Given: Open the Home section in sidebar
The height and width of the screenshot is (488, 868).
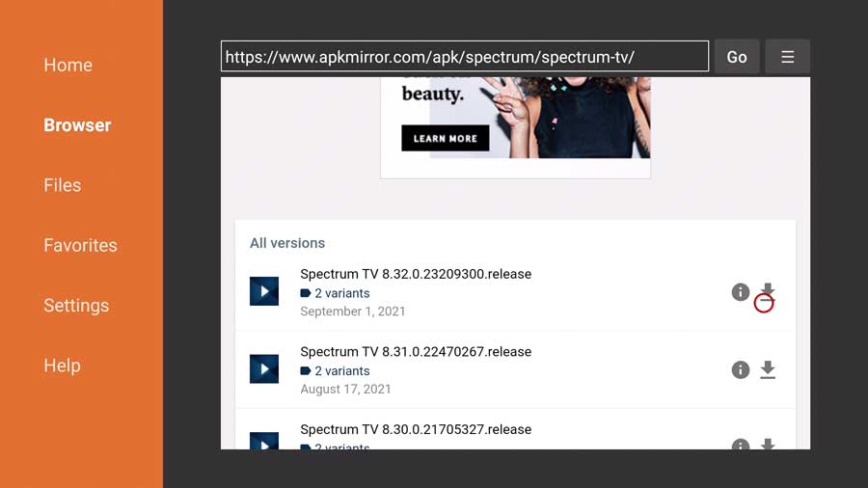Looking at the screenshot, I should tap(68, 66).
